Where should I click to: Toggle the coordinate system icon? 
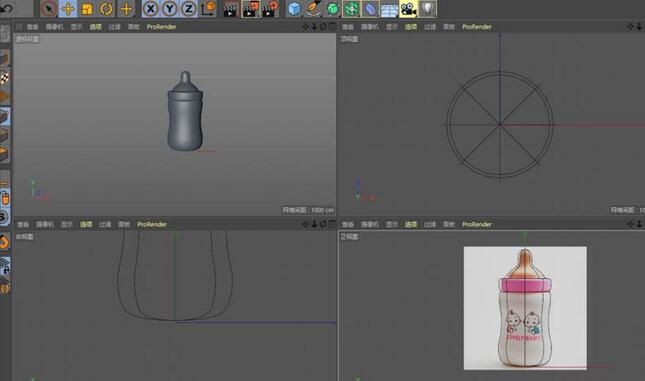[209, 9]
